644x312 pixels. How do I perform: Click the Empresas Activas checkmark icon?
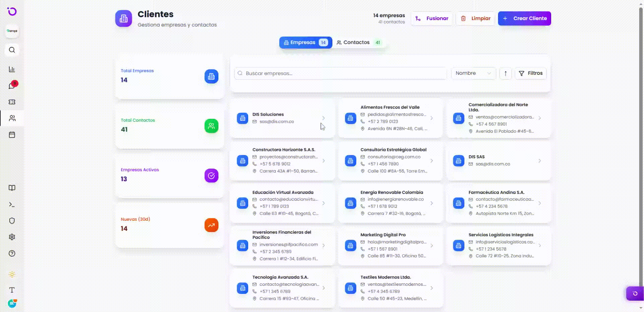coord(211,175)
